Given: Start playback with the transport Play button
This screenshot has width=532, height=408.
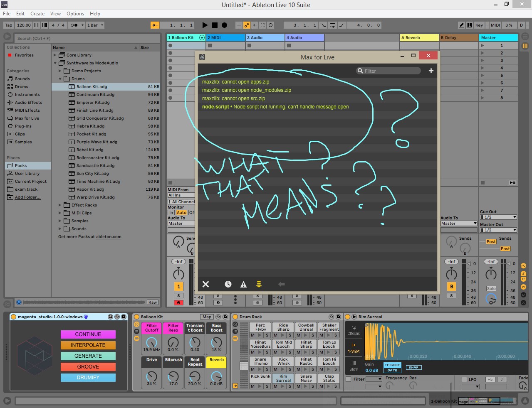Looking at the screenshot, I should (x=205, y=25).
